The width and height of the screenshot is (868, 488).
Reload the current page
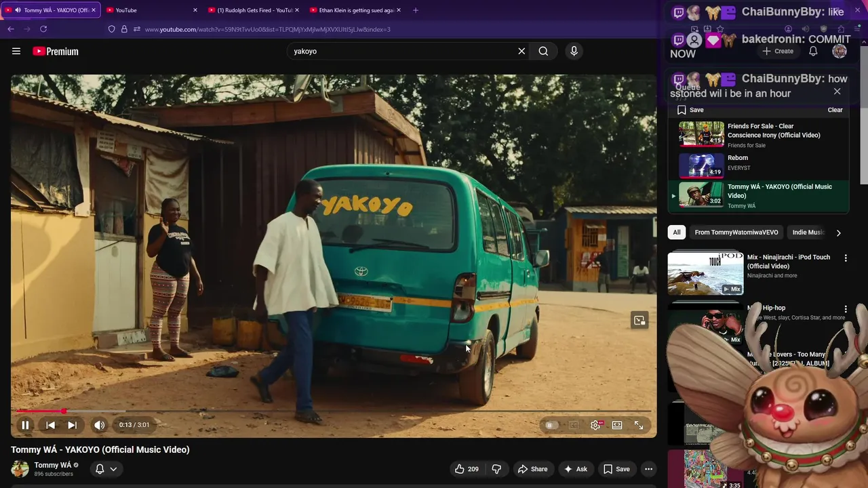click(43, 29)
